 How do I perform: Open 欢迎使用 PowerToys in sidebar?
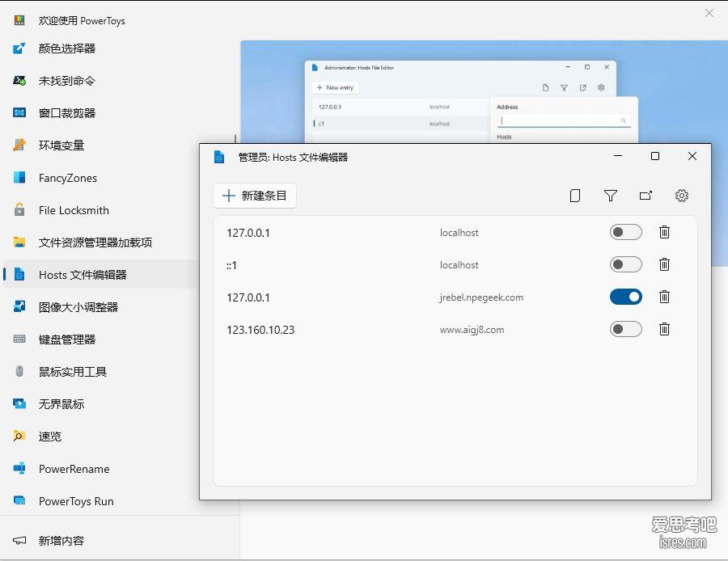tap(82, 21)
